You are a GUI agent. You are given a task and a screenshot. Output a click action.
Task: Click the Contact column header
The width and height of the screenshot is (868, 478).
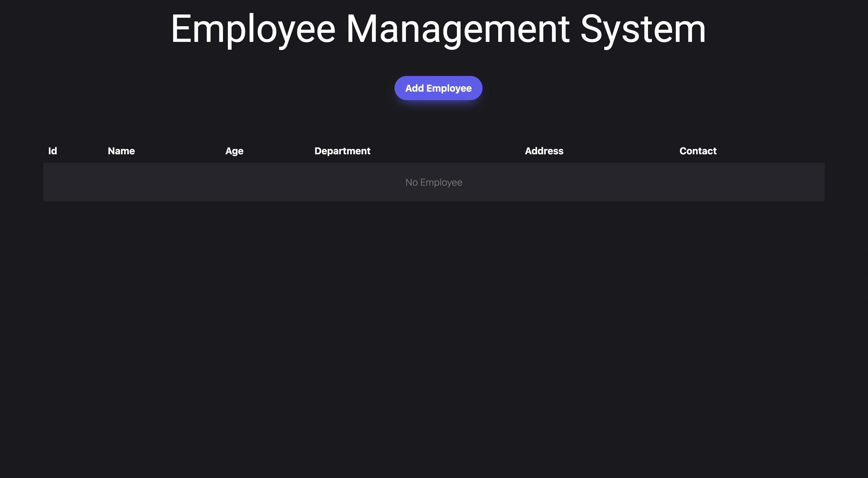pos(698,151)
